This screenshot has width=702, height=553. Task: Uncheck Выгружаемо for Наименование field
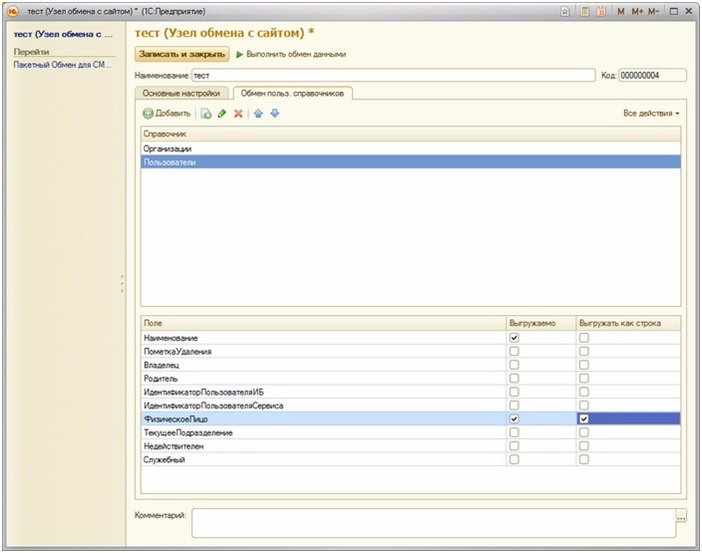[x=514, y=339]
